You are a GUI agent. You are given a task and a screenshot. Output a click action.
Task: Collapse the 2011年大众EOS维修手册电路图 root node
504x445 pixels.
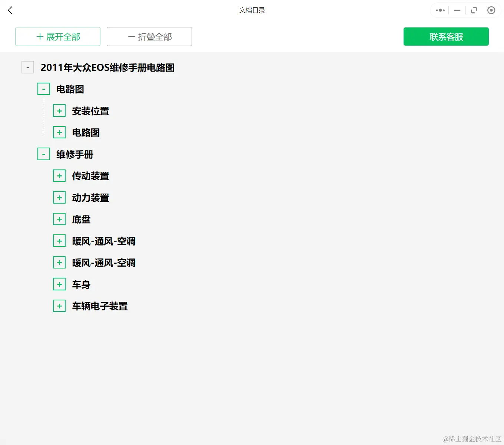coord(28,67)
